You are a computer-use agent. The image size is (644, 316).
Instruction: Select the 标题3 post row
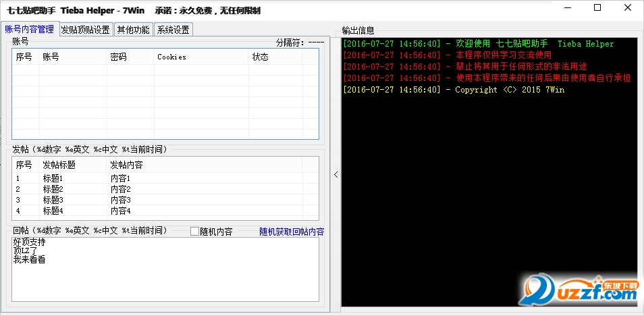pyautogui.click(x=165, y=200)
